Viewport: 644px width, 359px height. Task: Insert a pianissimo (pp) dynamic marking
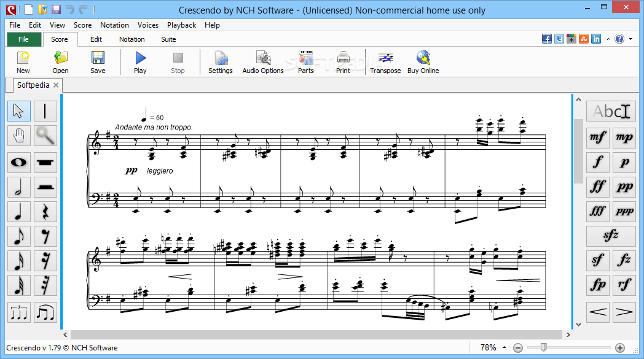coord(624,187)
